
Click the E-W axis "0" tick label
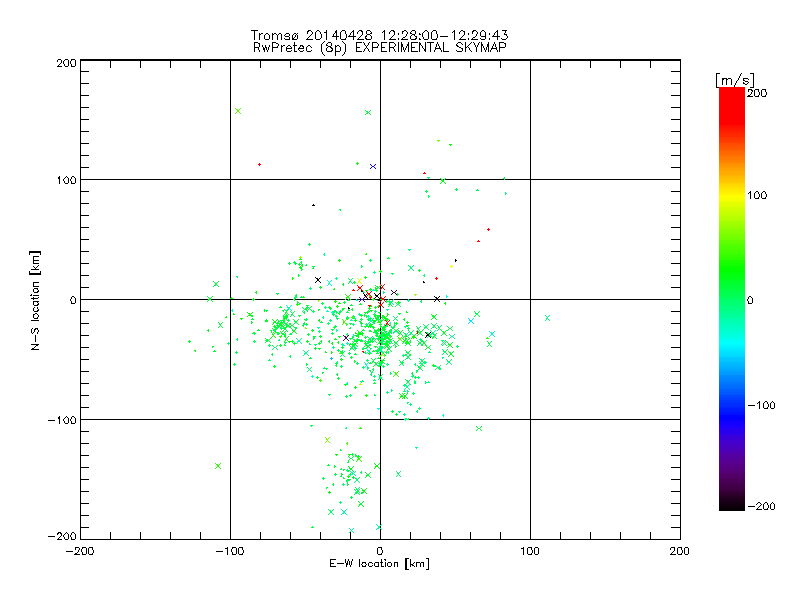pyautogui.click(x=380, y=551)
